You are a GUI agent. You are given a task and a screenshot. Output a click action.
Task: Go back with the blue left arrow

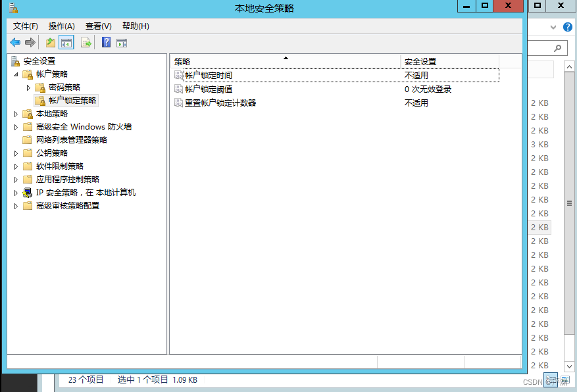pyautogui.click(x=15, y=43)
